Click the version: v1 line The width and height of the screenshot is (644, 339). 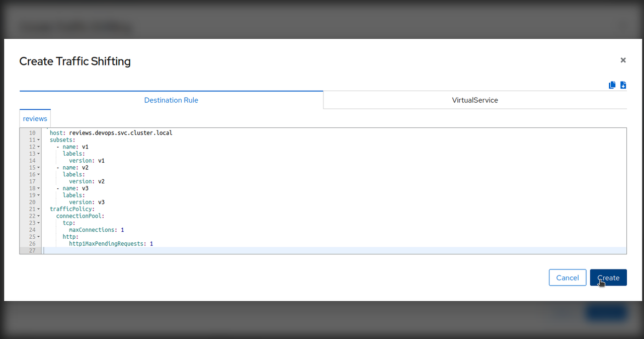[x=87, y=161]
